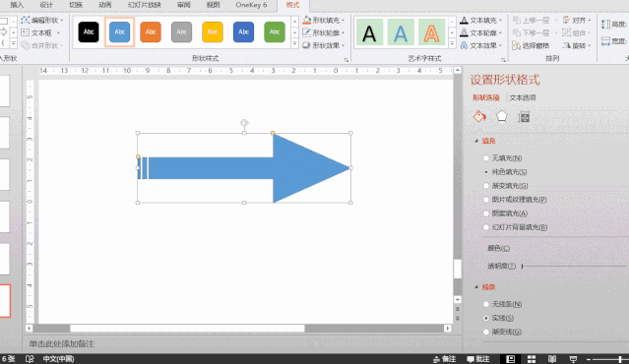Select Shape Options (形状选项) in format pane
This screenshot has width=629, height=364.
click(486, 97)
